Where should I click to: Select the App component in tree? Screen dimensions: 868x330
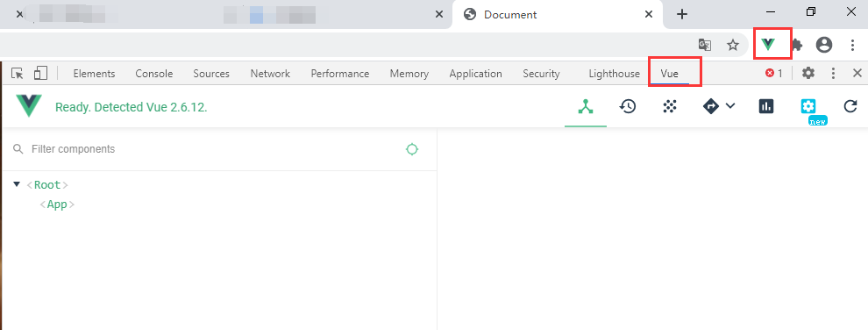57,204
